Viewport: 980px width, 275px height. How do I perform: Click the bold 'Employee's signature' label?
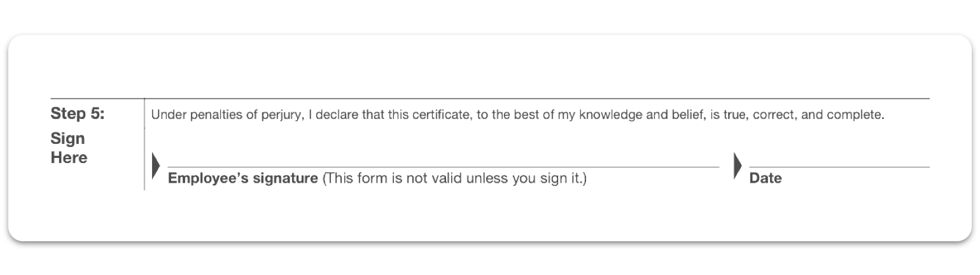[242, 178]
